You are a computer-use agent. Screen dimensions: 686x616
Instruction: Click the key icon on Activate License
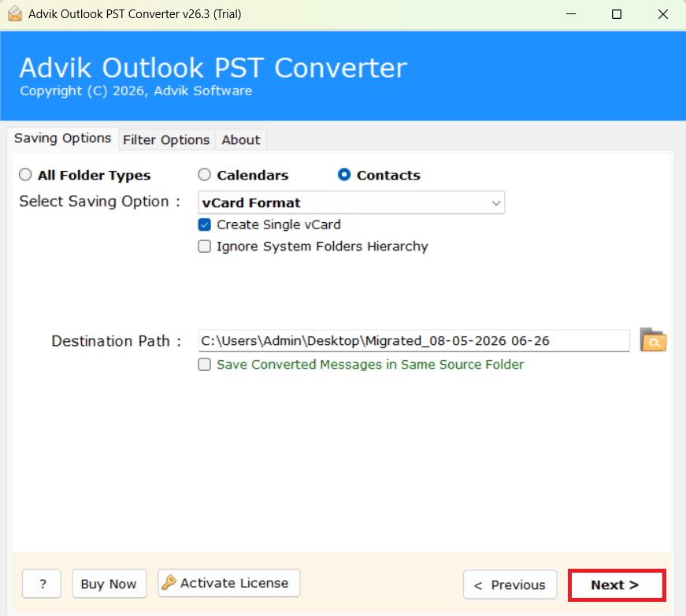169,583
